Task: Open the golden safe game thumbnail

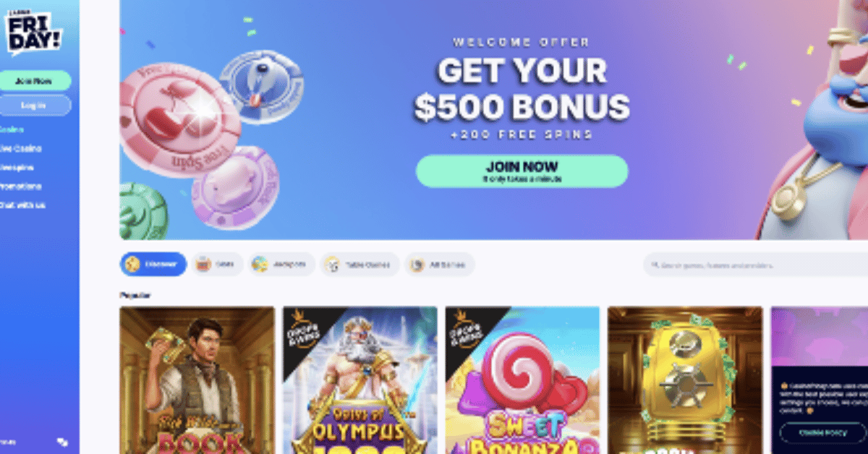Action: pos(685,380)
